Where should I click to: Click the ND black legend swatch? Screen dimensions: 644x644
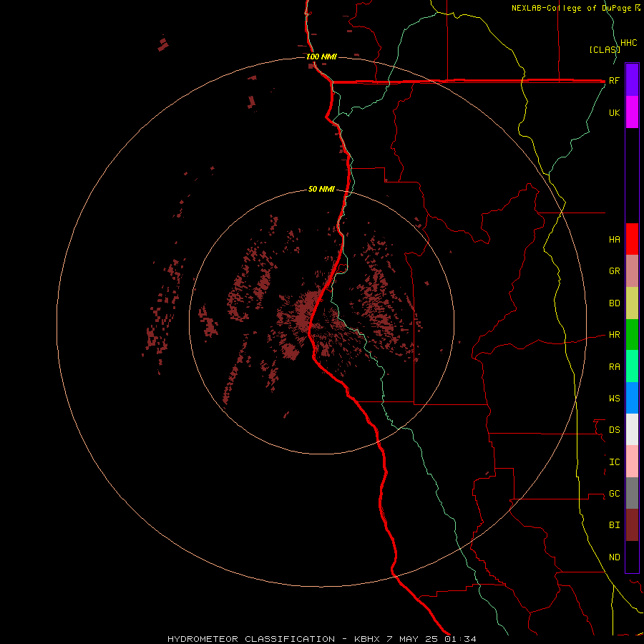(632, 557)
